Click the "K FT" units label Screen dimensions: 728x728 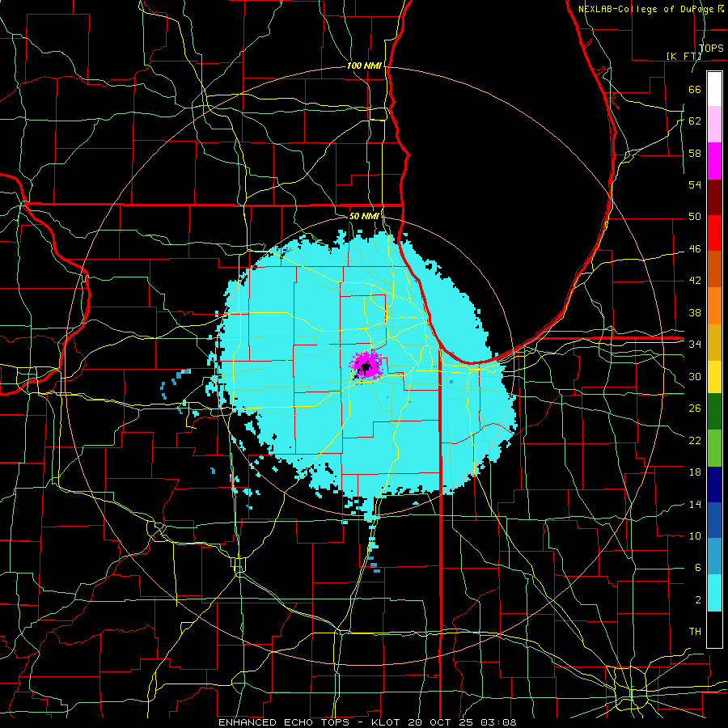point(684,56)
